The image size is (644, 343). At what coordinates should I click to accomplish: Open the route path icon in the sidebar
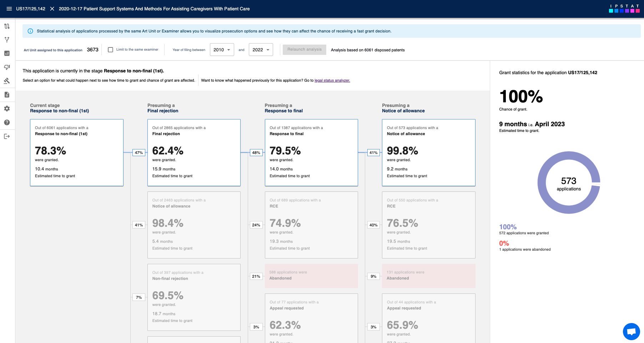pos(7,26)
